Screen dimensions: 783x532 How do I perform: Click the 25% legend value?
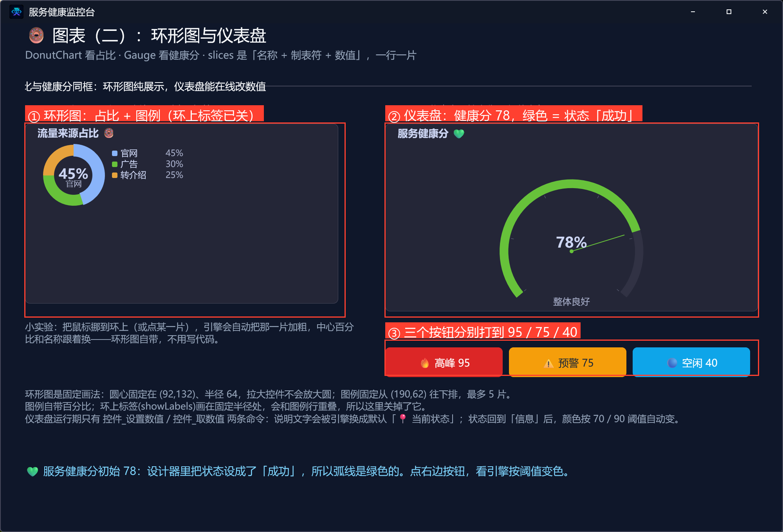pos(174,175)
